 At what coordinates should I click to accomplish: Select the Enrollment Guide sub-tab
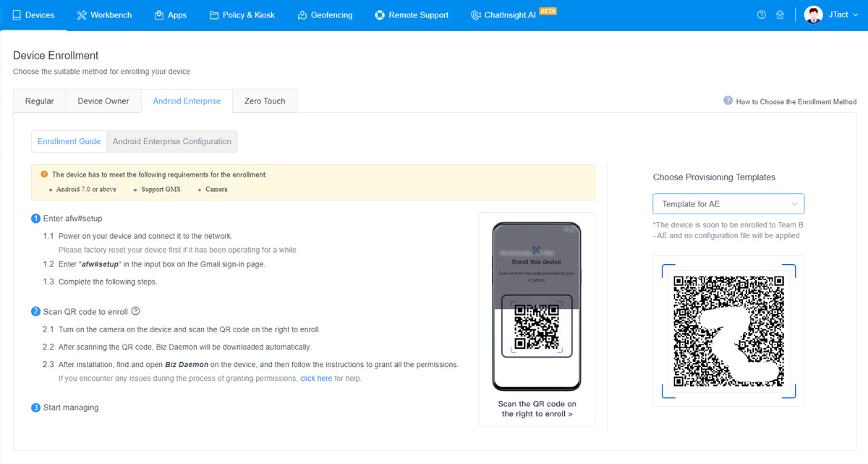pyautogui.click(x=69, y=142)
